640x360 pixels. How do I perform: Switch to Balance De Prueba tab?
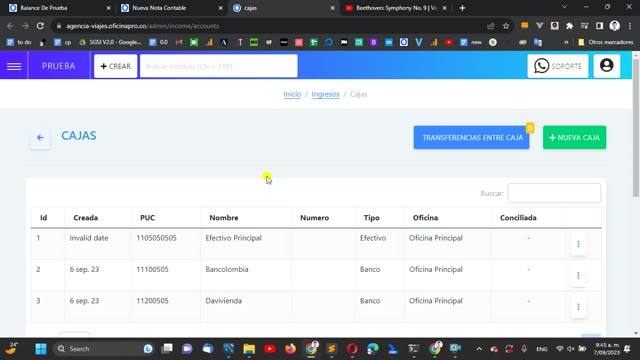pyautogui.click(x=59, y=8)
